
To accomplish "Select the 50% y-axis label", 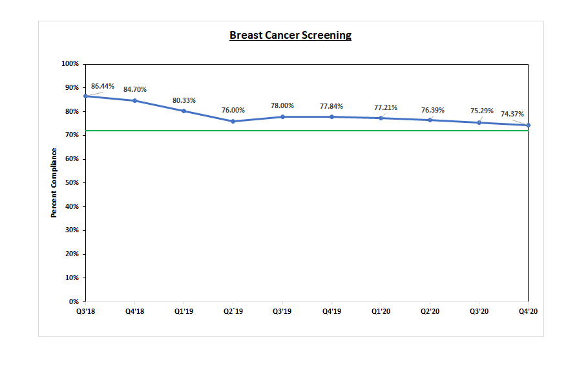I will tap(71, 183).
